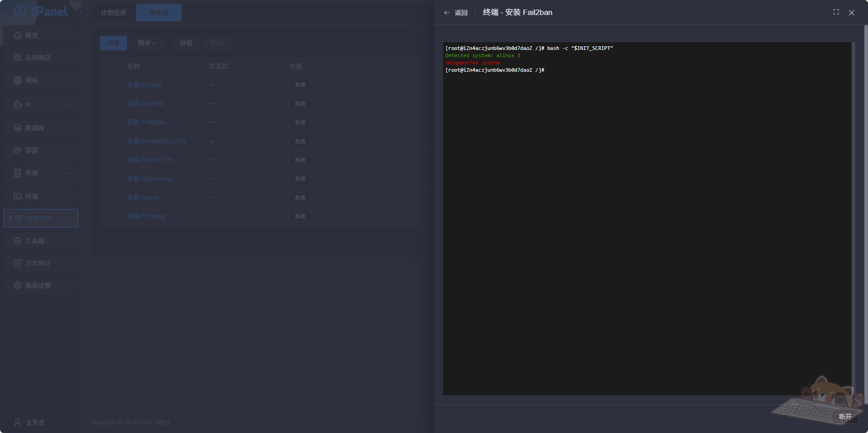Switch to the 计划任务 tab
Screen dimensions: 868x433
tap(113, 13)
